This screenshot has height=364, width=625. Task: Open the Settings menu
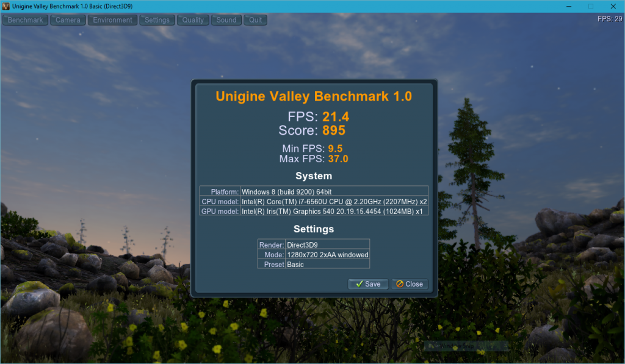[157, 20]
